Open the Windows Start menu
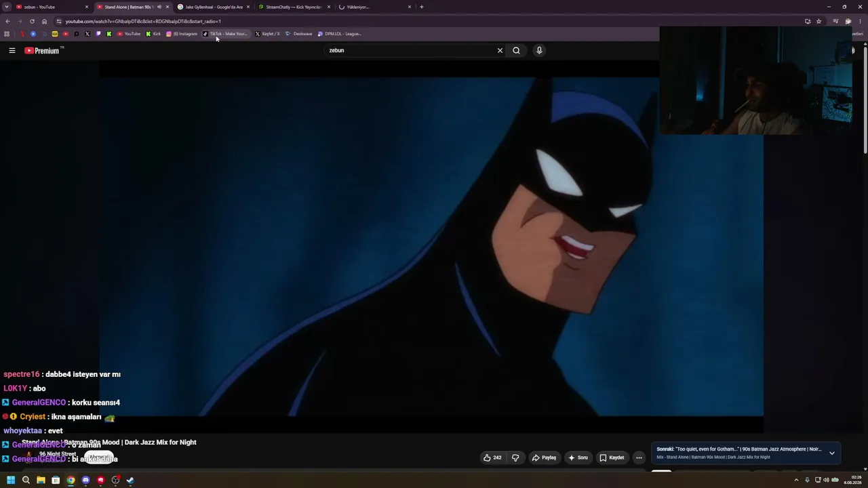The width and height of the screenshot is (868, 488). coord(11,480)
